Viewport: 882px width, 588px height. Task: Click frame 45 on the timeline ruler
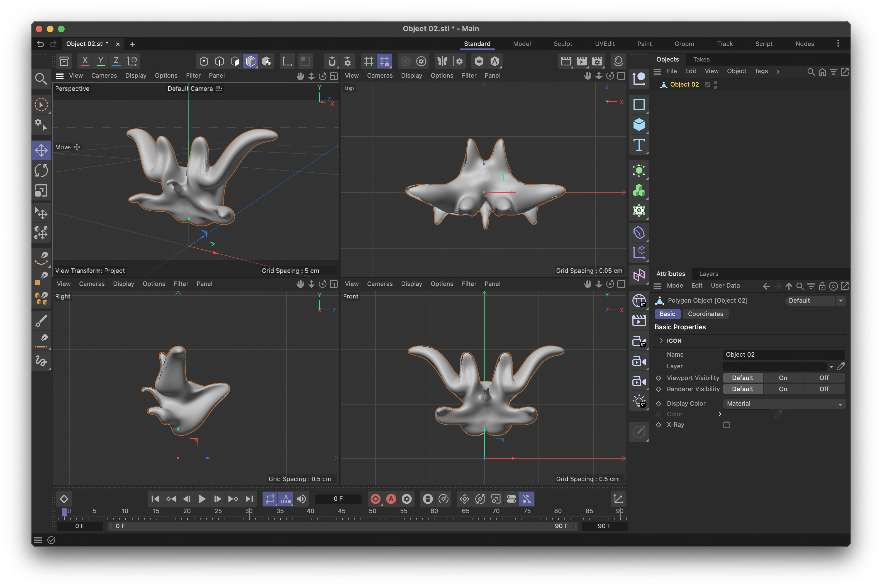341,511
